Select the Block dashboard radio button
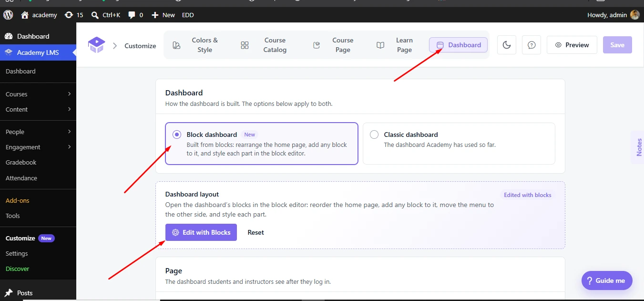This screenshot has height=301, width=644. 177,135
